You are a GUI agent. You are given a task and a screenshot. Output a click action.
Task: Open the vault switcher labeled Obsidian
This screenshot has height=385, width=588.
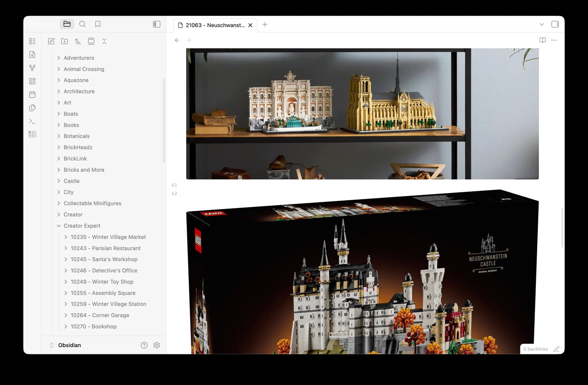click(x=69, y=345)
